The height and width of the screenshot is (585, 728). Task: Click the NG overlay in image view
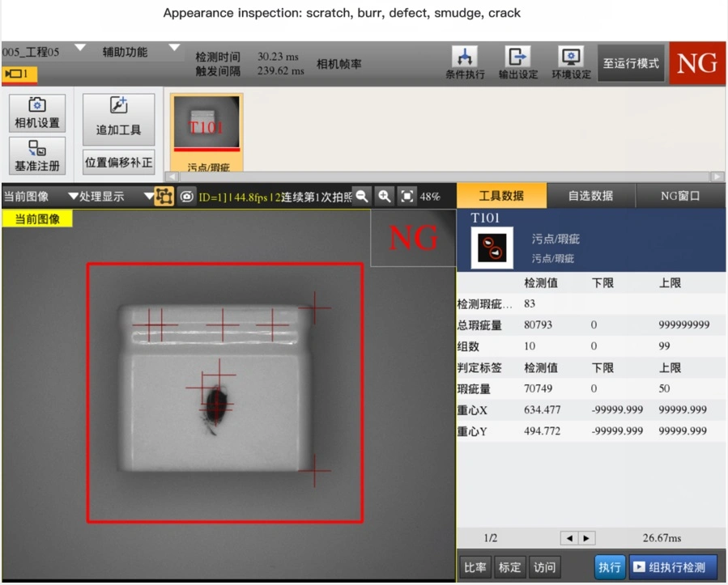(413, 238)
